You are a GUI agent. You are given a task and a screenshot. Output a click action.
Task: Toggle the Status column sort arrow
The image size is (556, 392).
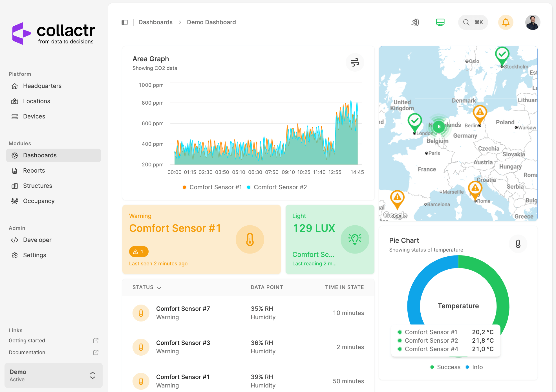(x=159, y=287)
